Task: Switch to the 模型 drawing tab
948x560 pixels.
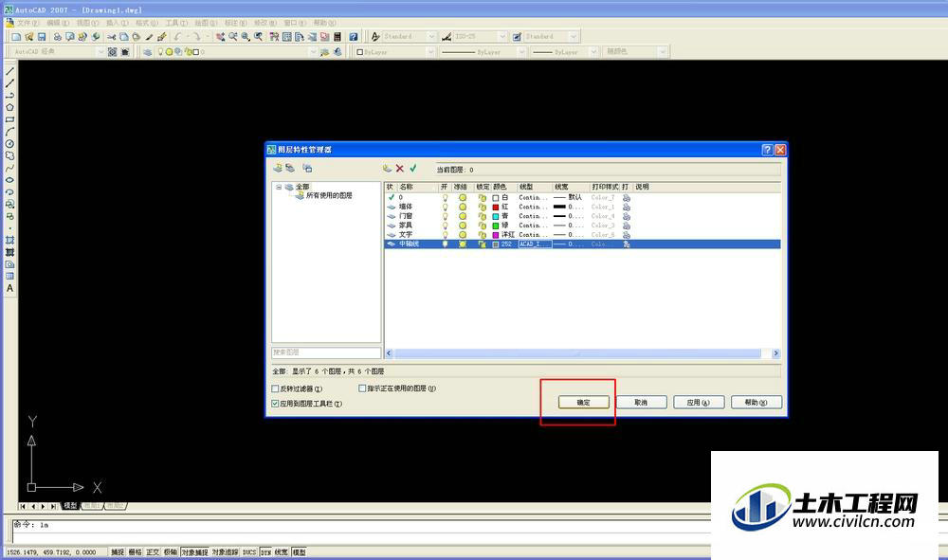Action: point(71,506)
